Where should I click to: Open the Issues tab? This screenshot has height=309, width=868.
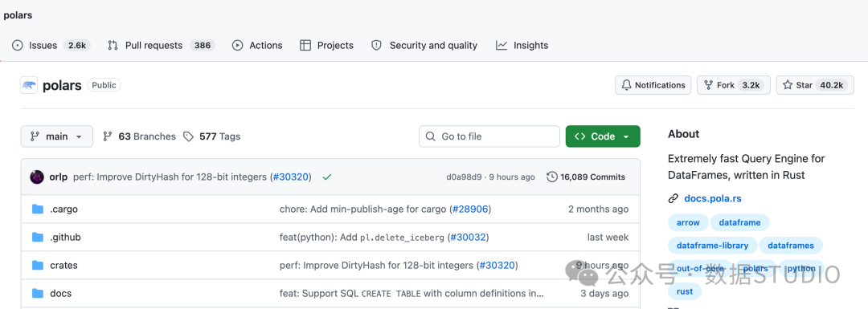pos(51,45)
